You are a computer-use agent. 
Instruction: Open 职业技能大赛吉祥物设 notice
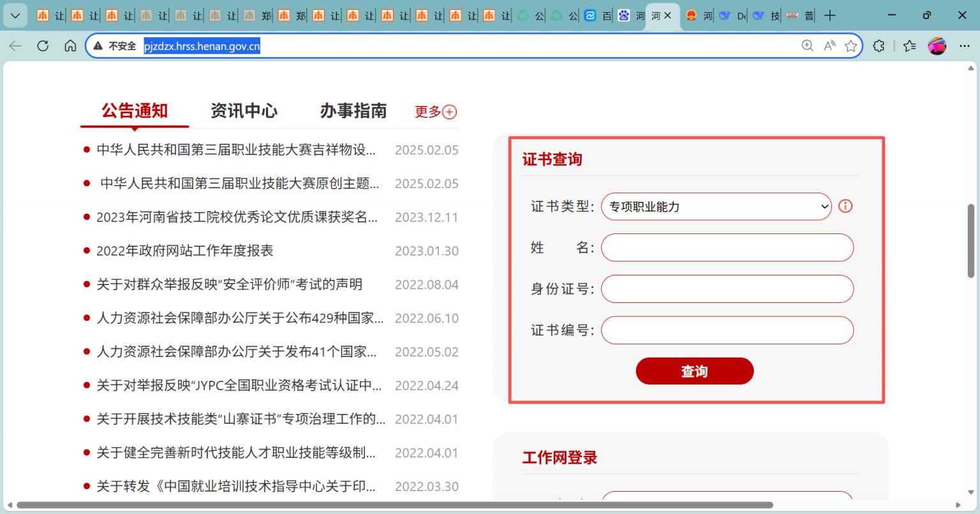(x=235, y=150)
